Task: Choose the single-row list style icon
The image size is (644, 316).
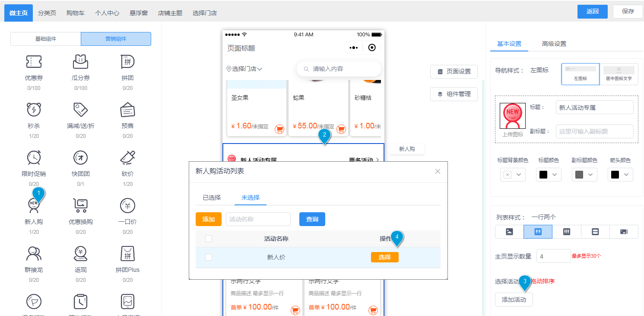Action: (595, 232)
